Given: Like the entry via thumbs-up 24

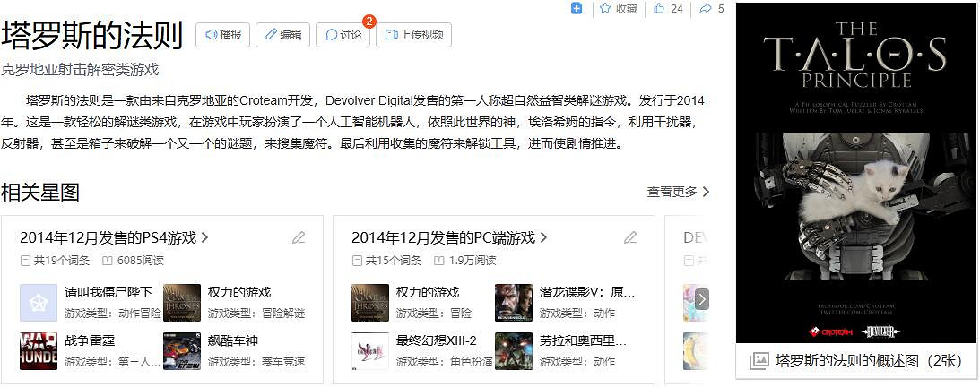Looking at the screenshot, I should [x=668, y=8].
